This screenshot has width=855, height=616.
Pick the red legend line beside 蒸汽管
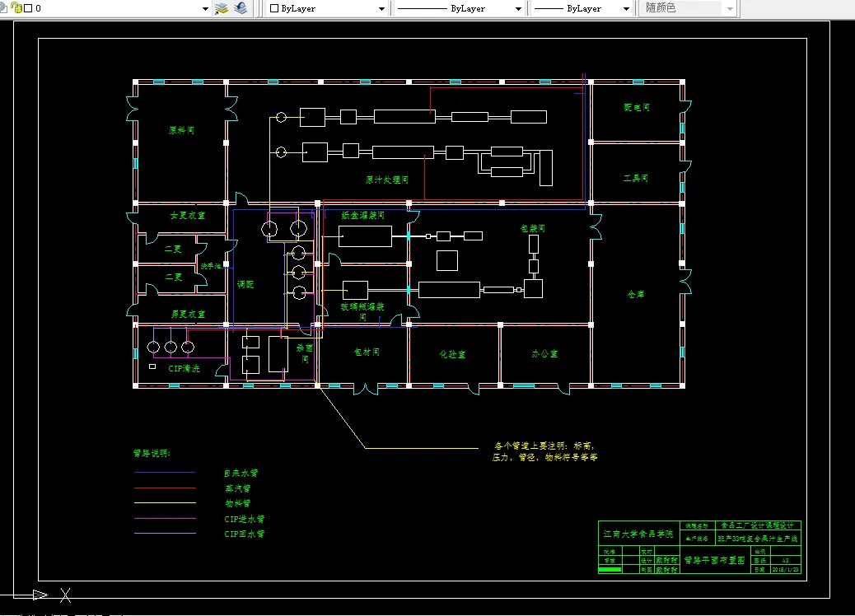165,488
